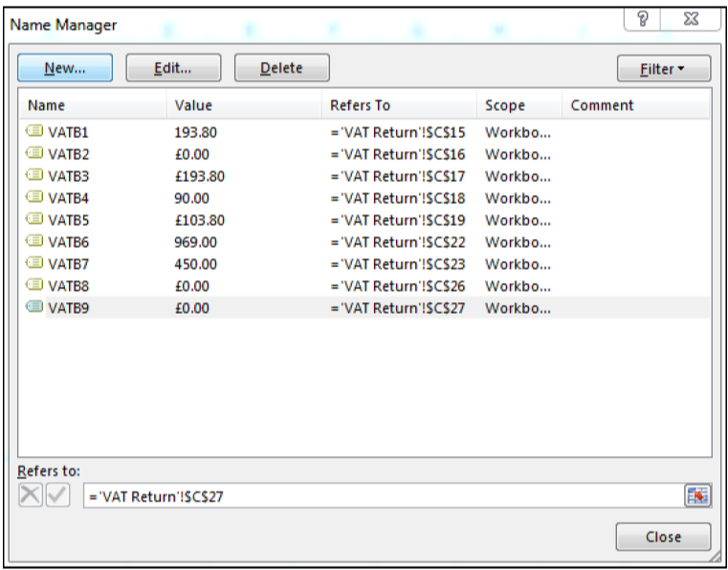Click the Workbo... scope cell of VATB9
The image size is (728, 570).
click(518, 308)
